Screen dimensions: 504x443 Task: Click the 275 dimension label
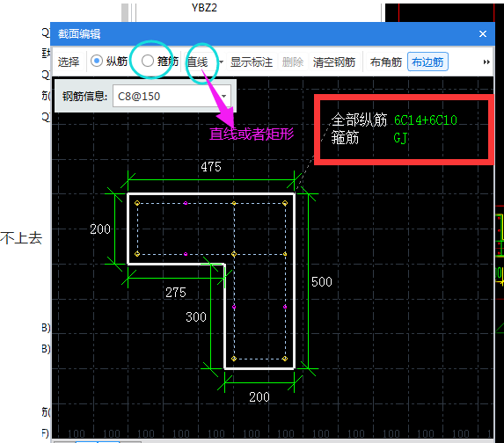(176, 293)
